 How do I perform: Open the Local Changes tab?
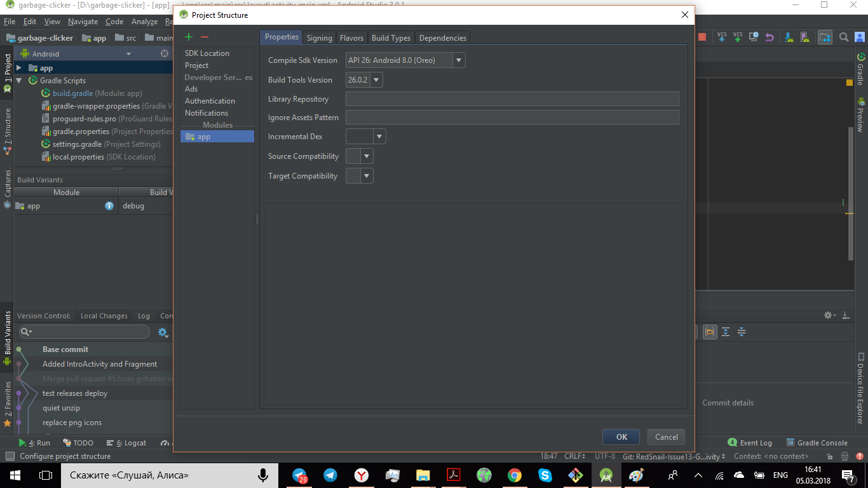pos(104,316)
